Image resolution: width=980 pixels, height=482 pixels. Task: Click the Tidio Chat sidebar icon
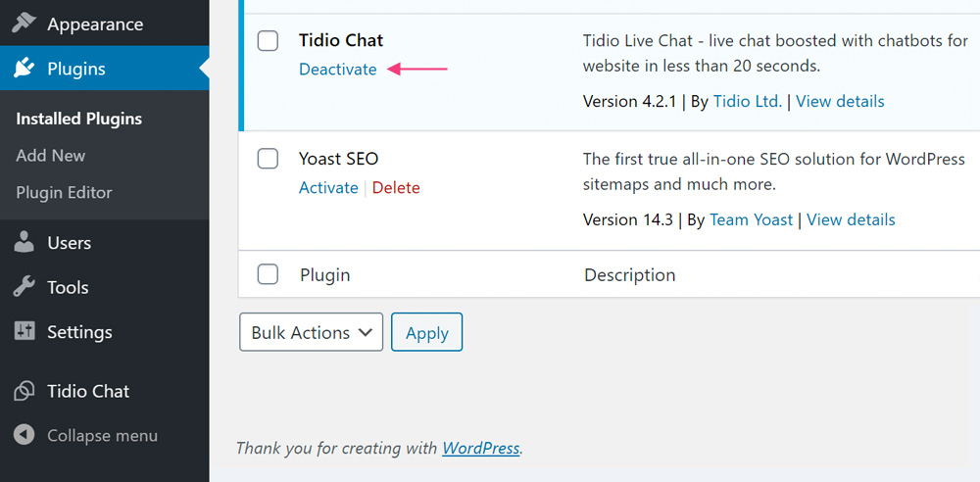tap(24, 391)
